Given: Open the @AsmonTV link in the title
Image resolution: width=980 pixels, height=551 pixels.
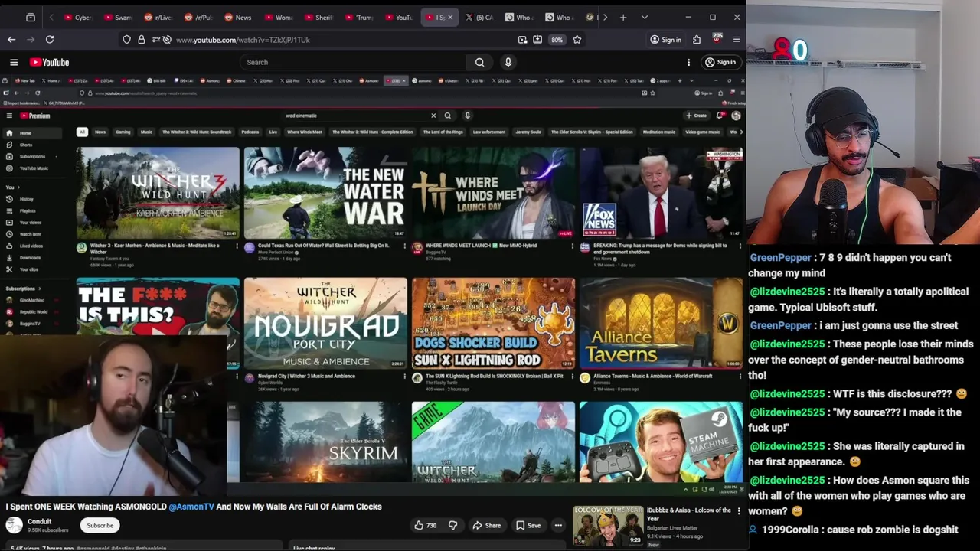Looking at the screenshot, I should tap(191, 507).
